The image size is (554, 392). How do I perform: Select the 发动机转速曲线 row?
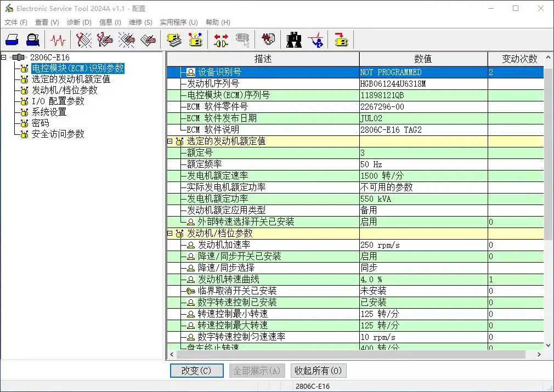pos(355,280)
